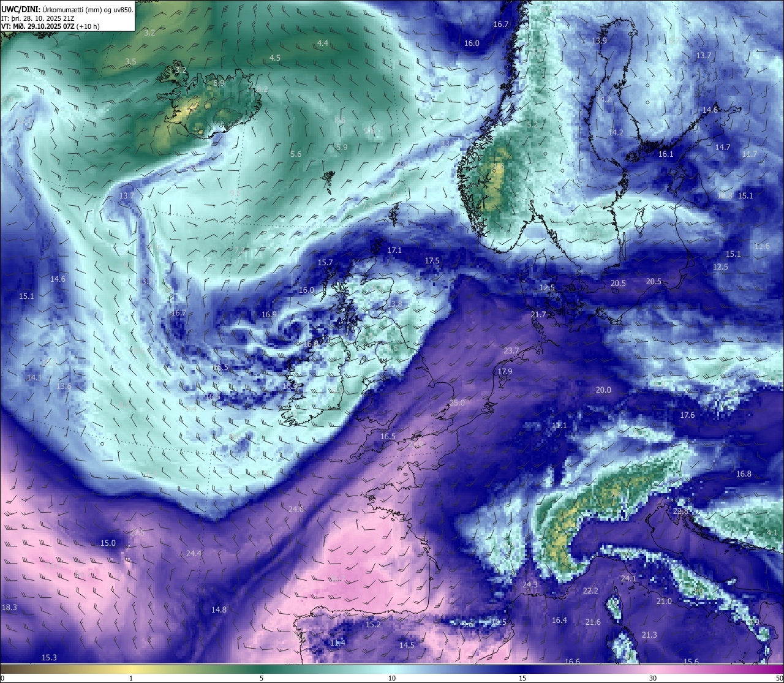
Task: Click the colorbar tick label '5'
Action: (x=262, y=678)
